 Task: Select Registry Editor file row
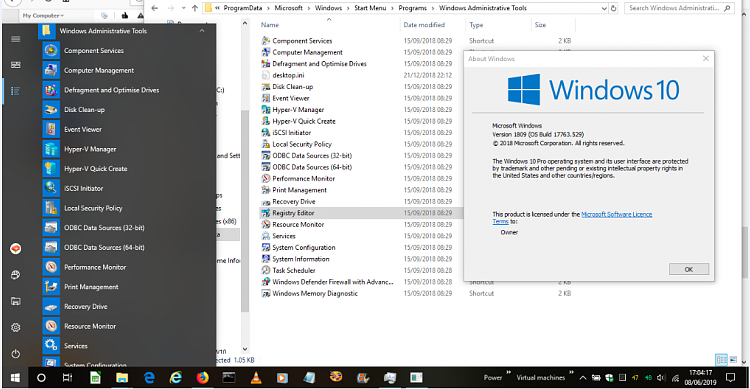361,213
